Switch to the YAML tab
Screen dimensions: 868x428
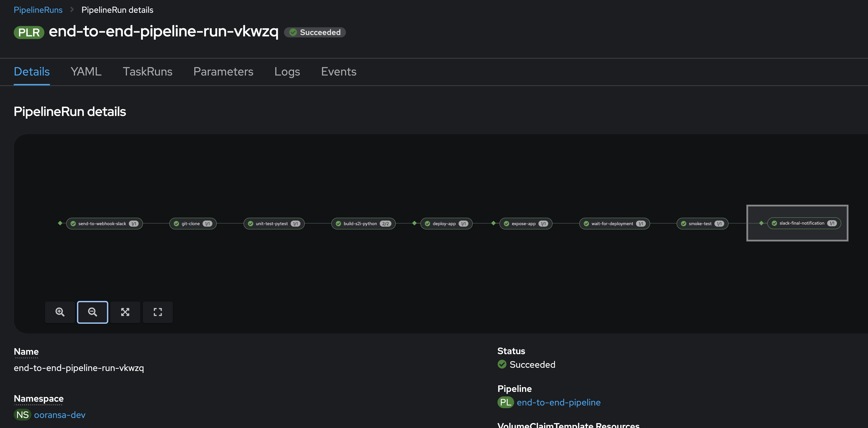[x=86, y=71]
